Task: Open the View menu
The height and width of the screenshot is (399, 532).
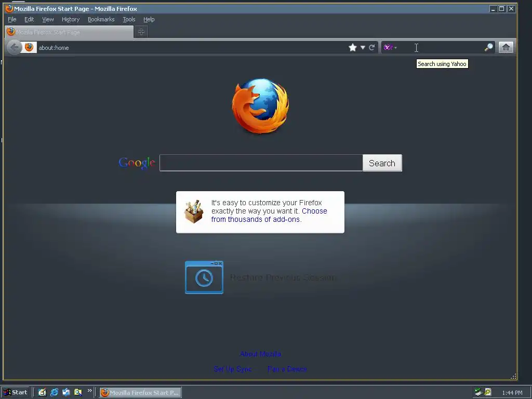Action: 48,19
